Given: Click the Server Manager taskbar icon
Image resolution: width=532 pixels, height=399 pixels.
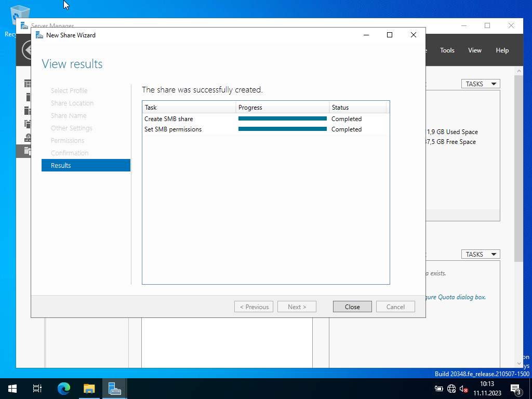Looking at the screenshot, I should pos(114,388).
